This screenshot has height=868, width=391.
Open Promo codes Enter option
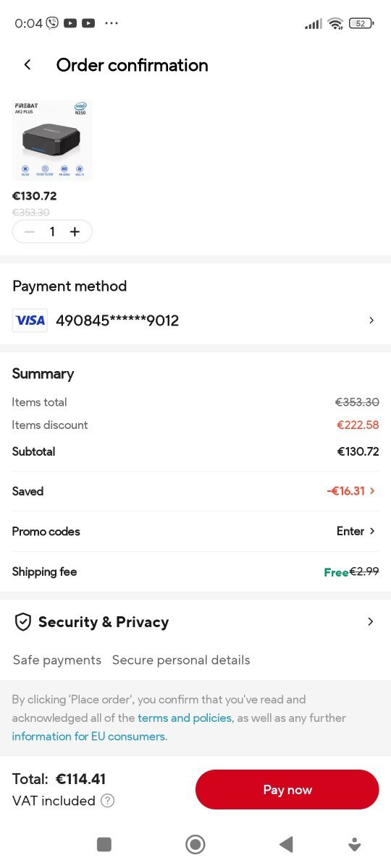[356, 531]
